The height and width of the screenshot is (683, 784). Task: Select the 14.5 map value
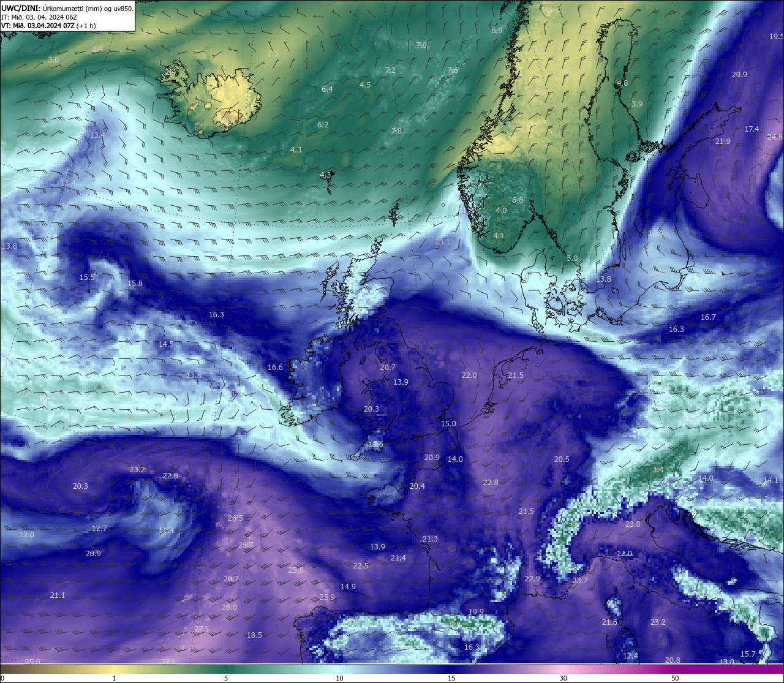[x=166, y=344]
